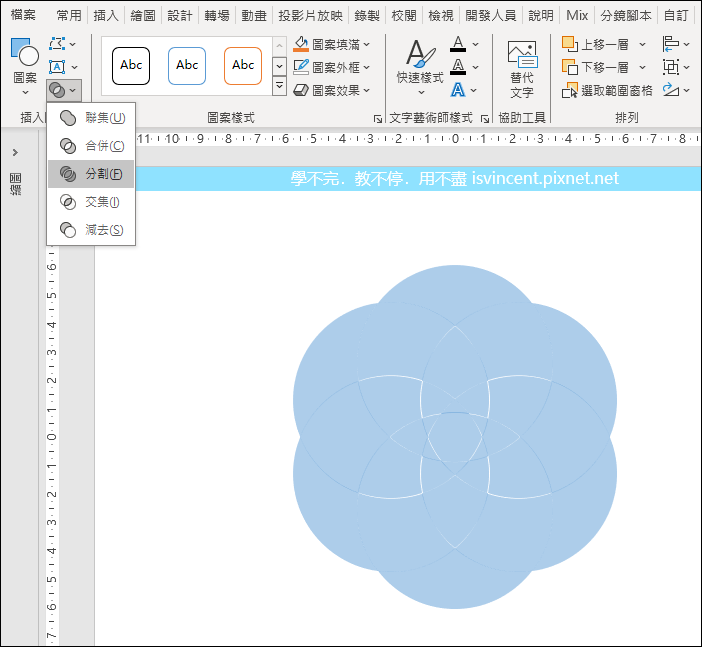Image resolution: width=702 pixels, height=647 pixels.
Task: Click the isvincent.pixnet.net banner text
Action: [545, 179]
